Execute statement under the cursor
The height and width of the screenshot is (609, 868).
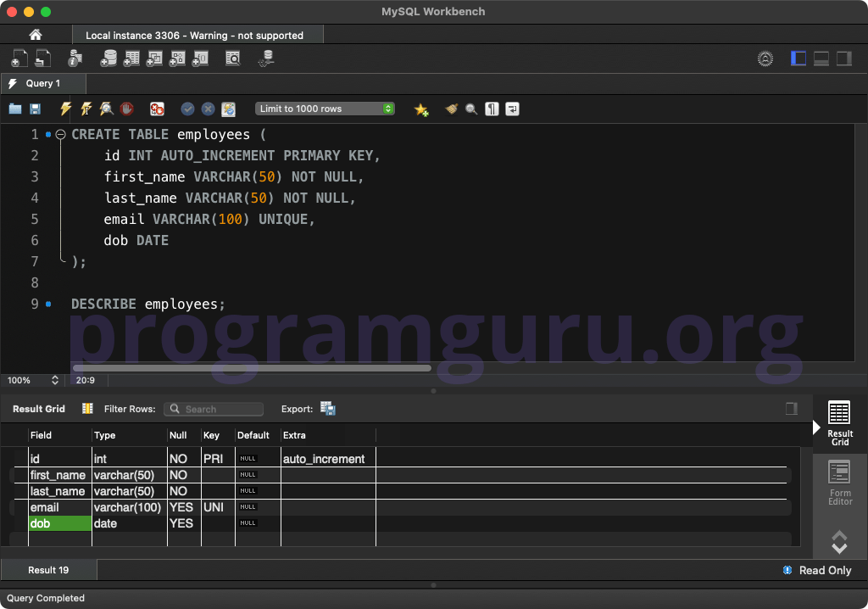pyautogui.click(x=86, y=109)
